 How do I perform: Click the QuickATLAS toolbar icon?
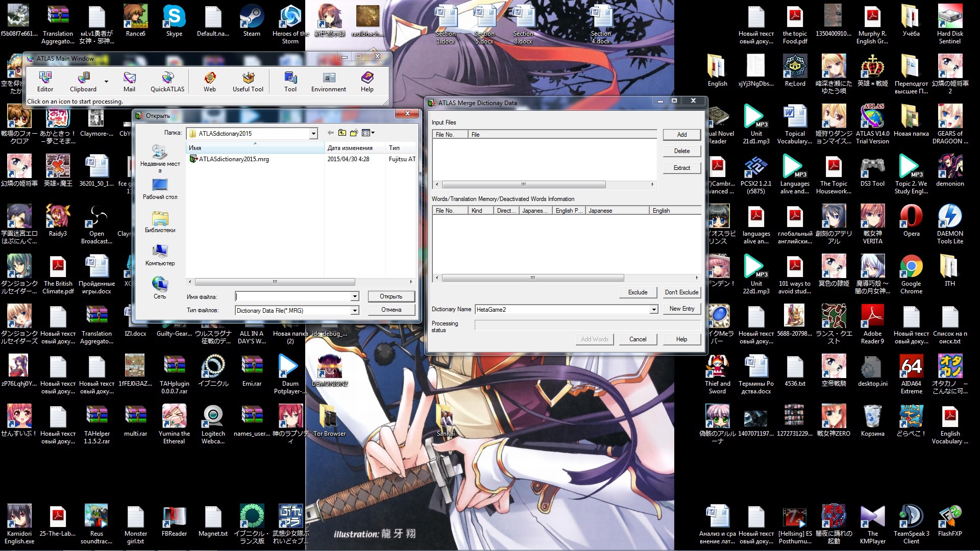[167, 81]
